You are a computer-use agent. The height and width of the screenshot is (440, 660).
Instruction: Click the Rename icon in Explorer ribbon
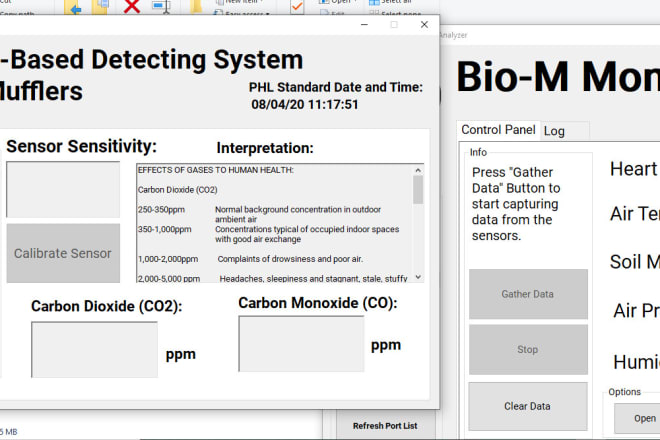point(162,7)
